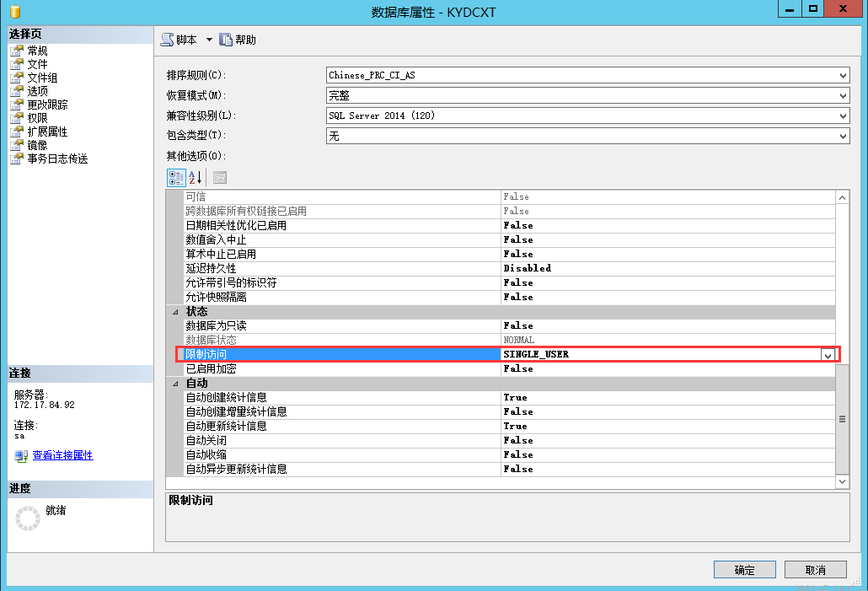Open the containment type (包含类型) dropdown
868x591 pixels.
[843, 137]
